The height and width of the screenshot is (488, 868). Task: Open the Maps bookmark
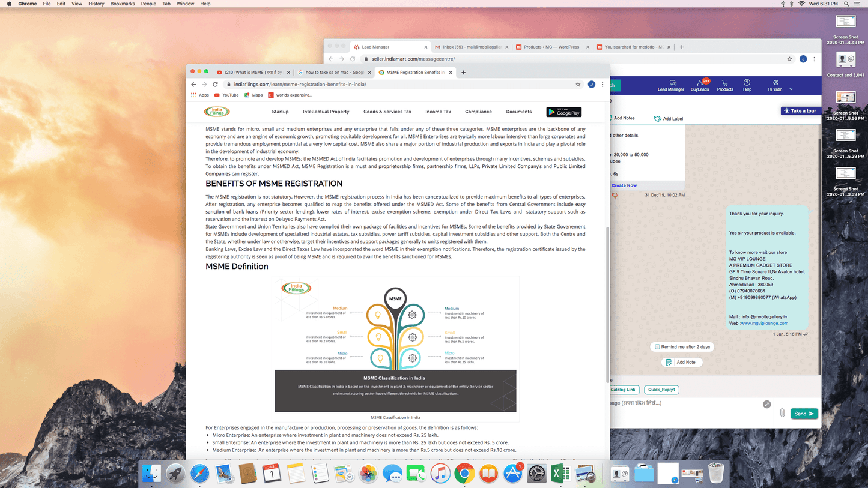click(x=253, y=95)
